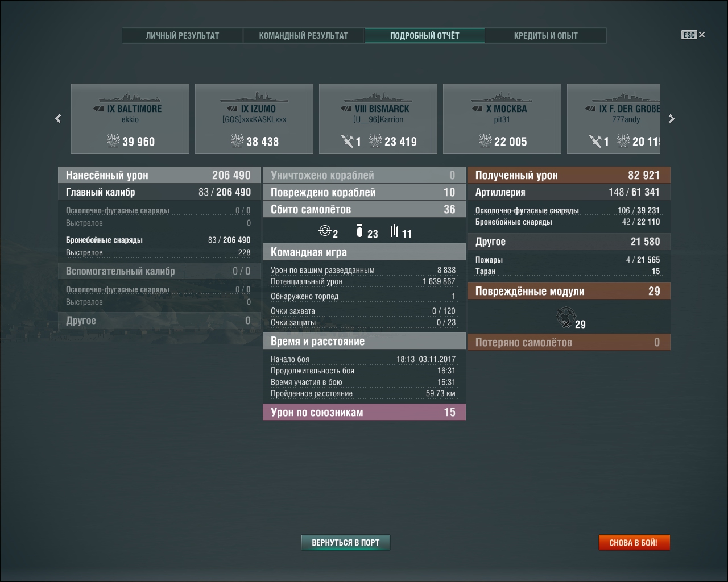
Task: Click the Вспомогательный калибр header
Action: [x=159, y=271]
